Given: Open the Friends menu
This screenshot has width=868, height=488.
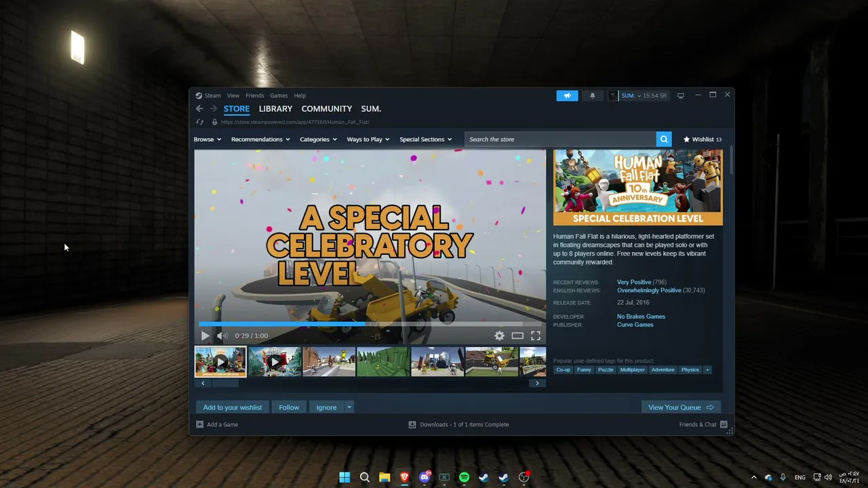Looking at the screenshot, I should pyautogui.click(x=254, y=96).
